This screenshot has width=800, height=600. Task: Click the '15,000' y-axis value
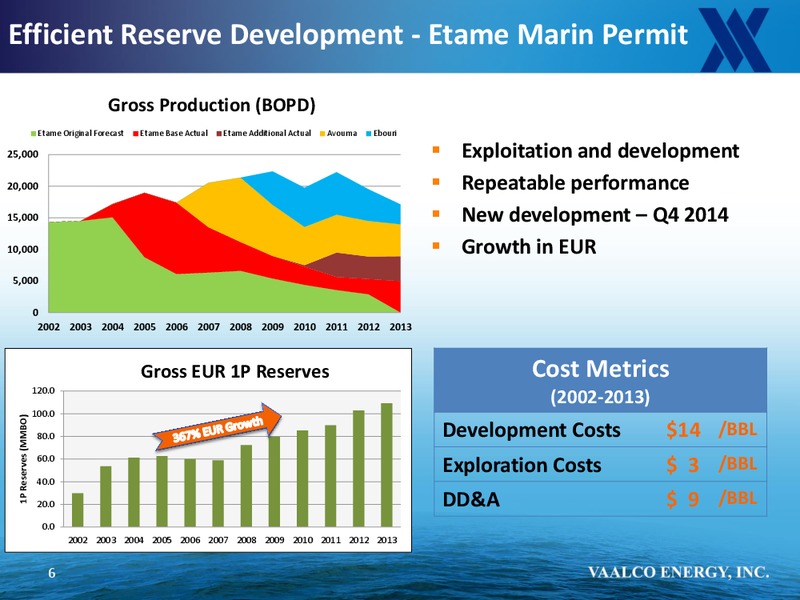click(22, 218)
